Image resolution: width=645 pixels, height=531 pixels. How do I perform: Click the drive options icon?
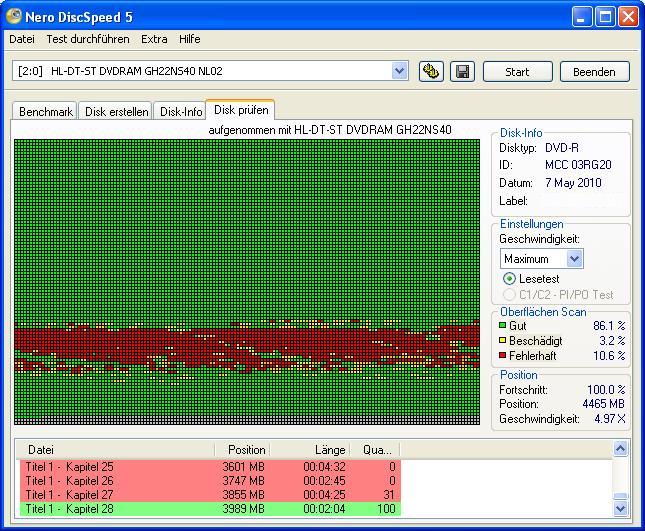(x=432, y=71)
